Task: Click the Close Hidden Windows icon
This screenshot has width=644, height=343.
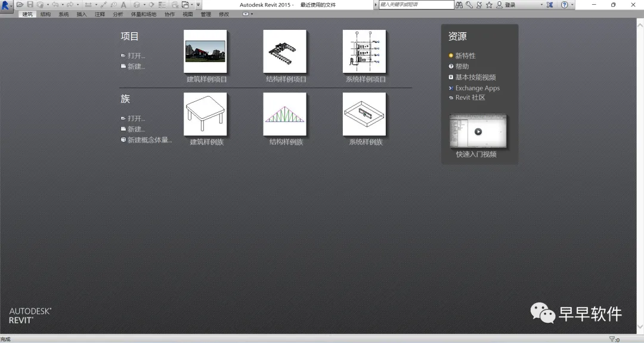Action: [175, 5]
